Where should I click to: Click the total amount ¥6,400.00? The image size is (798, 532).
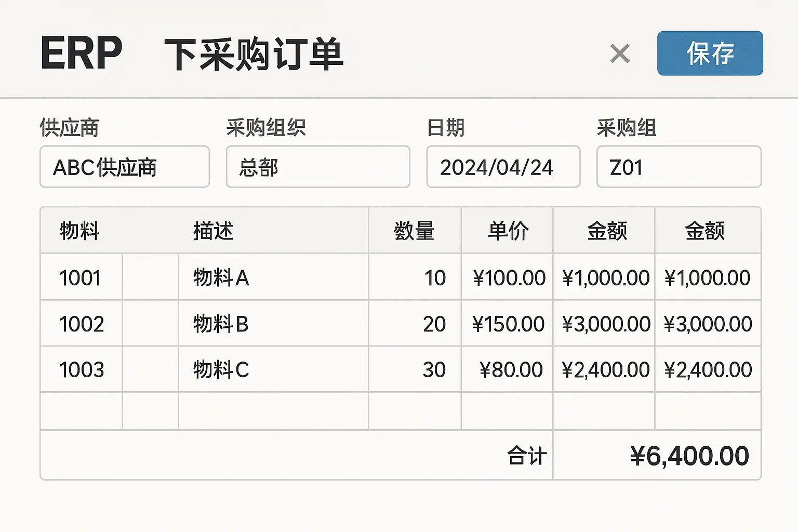click(689, 456)
